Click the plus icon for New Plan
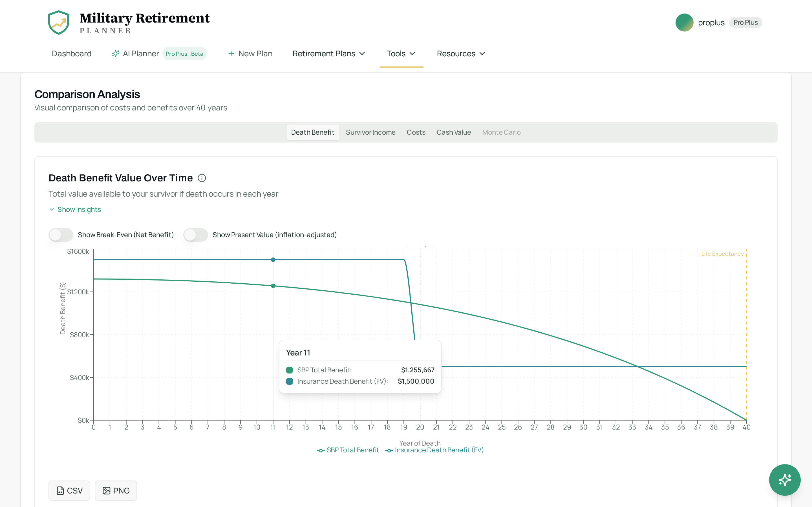 click(231, 54)
